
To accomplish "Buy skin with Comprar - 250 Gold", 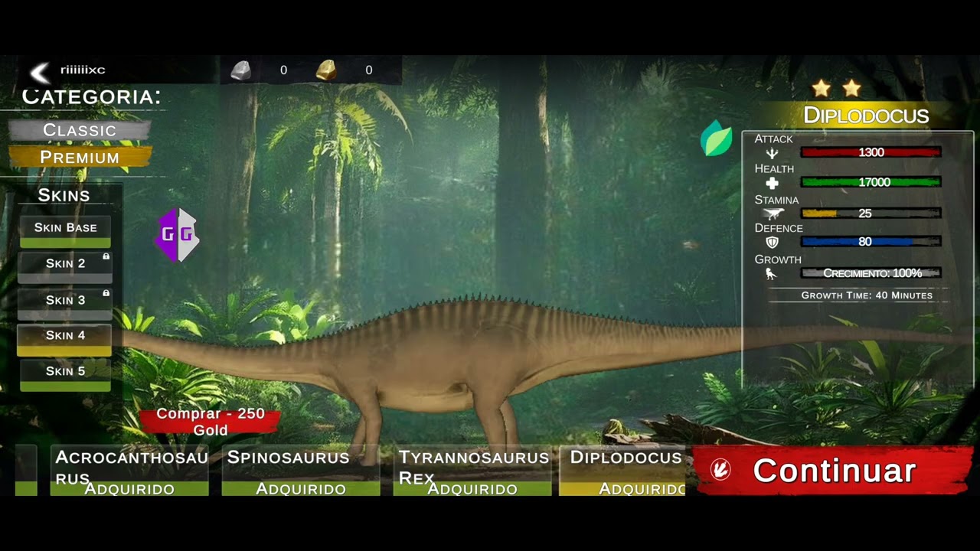I will pos(210,422).
